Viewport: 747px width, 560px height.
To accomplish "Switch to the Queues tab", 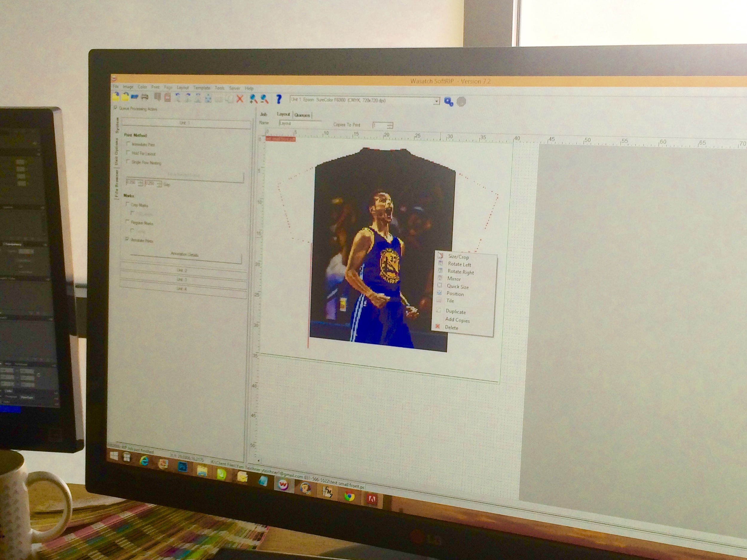I will click(x=302, y=115).
